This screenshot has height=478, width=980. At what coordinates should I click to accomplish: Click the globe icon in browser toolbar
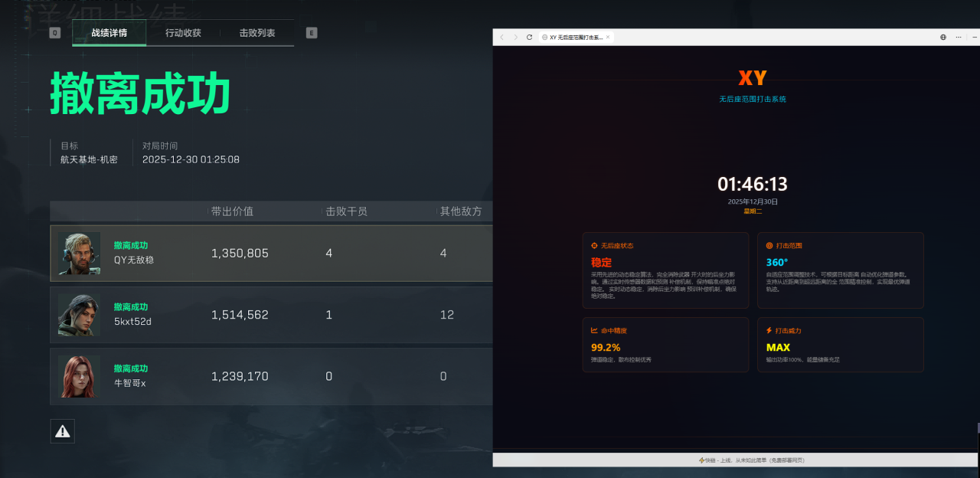click(x=942, y=37)
